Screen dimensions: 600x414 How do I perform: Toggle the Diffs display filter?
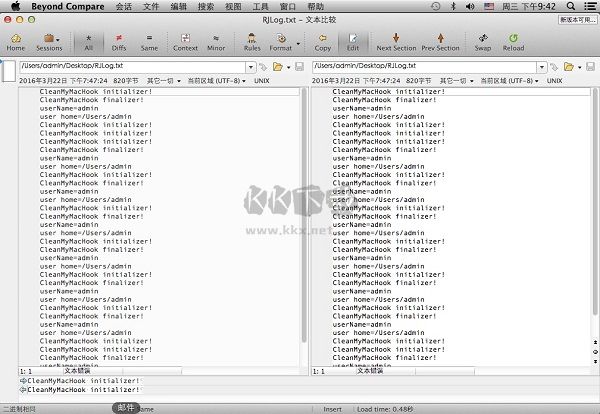(119, 42)
